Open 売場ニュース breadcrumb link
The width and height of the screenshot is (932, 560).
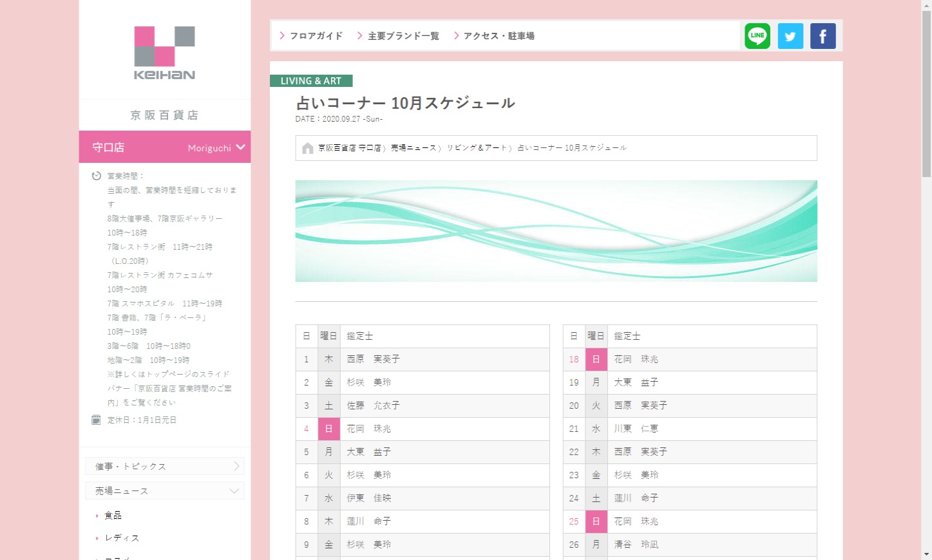[x=414, y=148]
